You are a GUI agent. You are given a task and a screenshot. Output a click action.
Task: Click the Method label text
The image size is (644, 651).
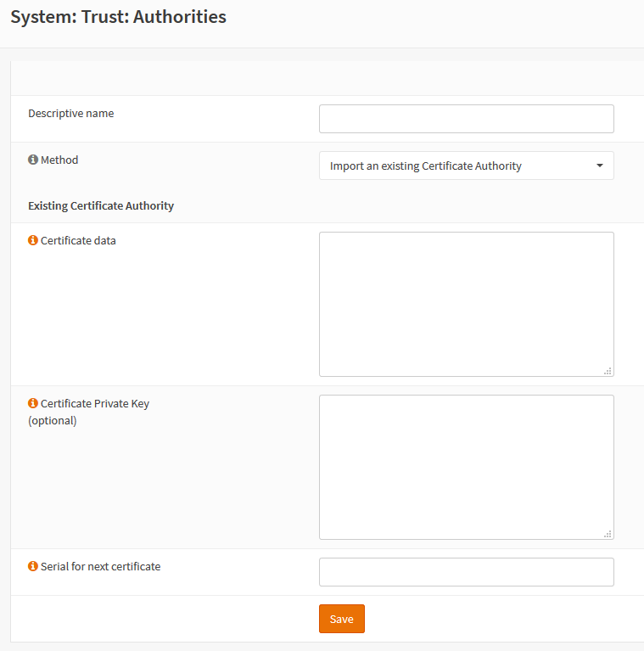click(59, 160)
